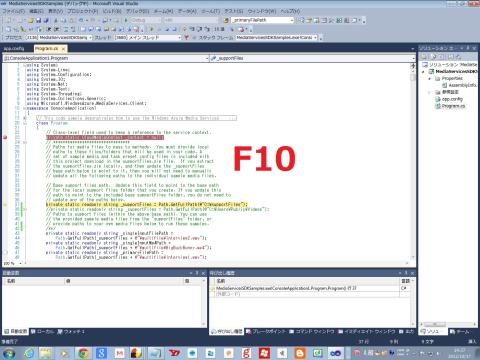Switch to the 呼び出し履歴 call stack tab
This screenshot has height=360, width=480.
(x=227, y=331)
